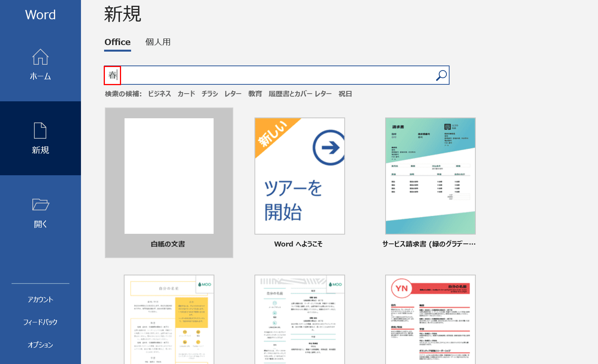The image size is (598, 364).
Task: Click inside the template search field
Action: point(276,75)
